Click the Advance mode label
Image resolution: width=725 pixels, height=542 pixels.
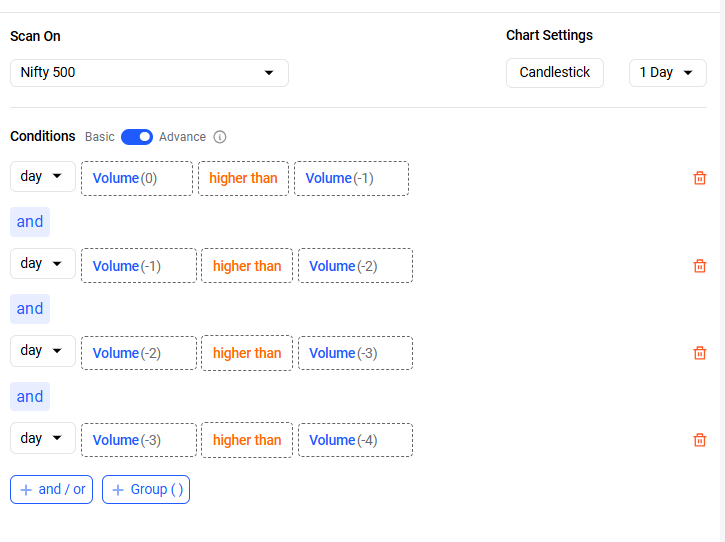(x=182, y=137)
